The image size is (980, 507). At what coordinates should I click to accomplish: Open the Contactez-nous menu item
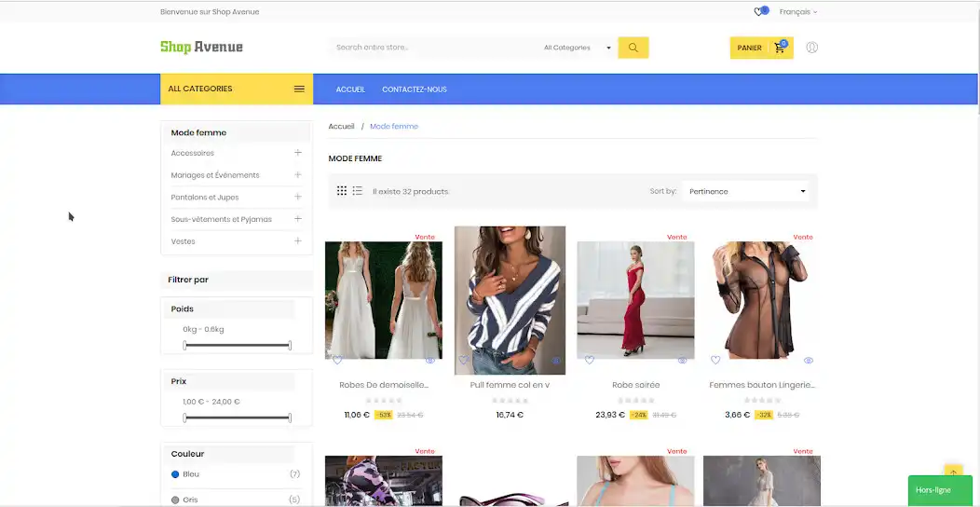pos(414,89)
